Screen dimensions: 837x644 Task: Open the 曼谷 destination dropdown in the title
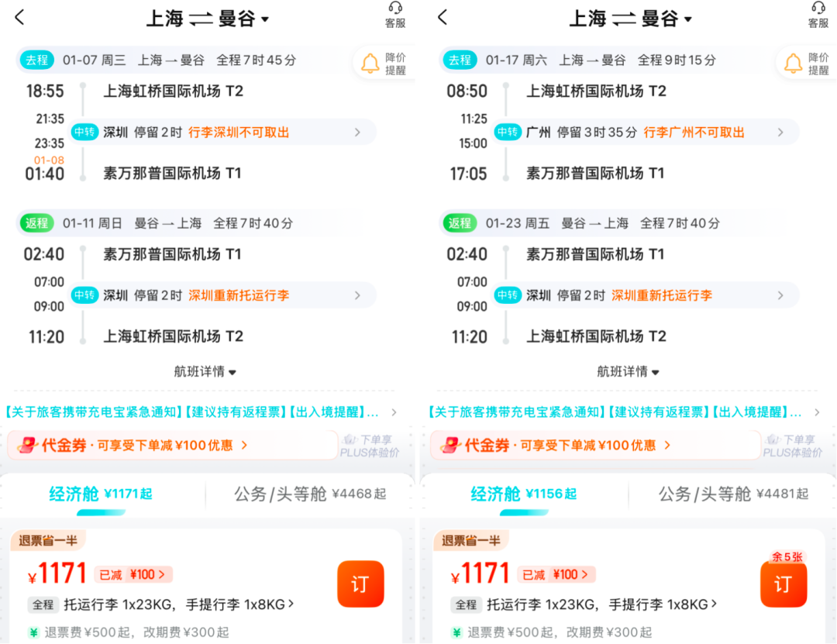[x=256, y=17]
